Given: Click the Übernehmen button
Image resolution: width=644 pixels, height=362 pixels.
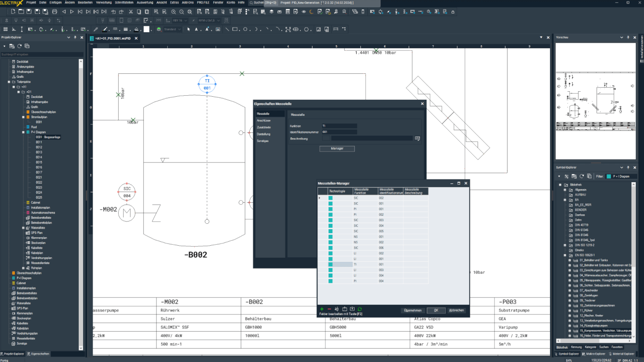Looking at the screenshot, I should (x=412, y=311).
